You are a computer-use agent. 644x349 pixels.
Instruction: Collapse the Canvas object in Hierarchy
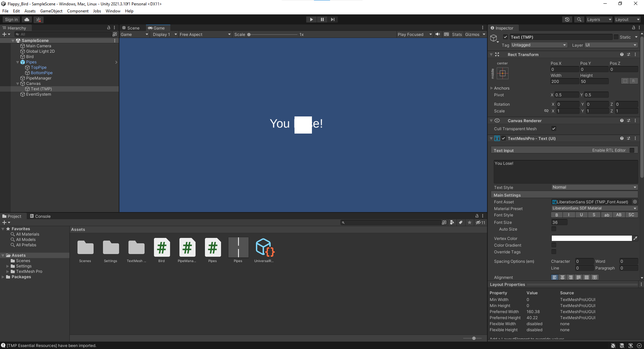[18, 84]
